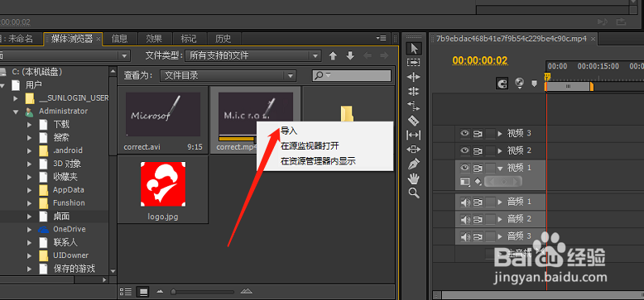Click Set display style icon on Video 1
The image size is (644, 300).
(x=465, y=181)
